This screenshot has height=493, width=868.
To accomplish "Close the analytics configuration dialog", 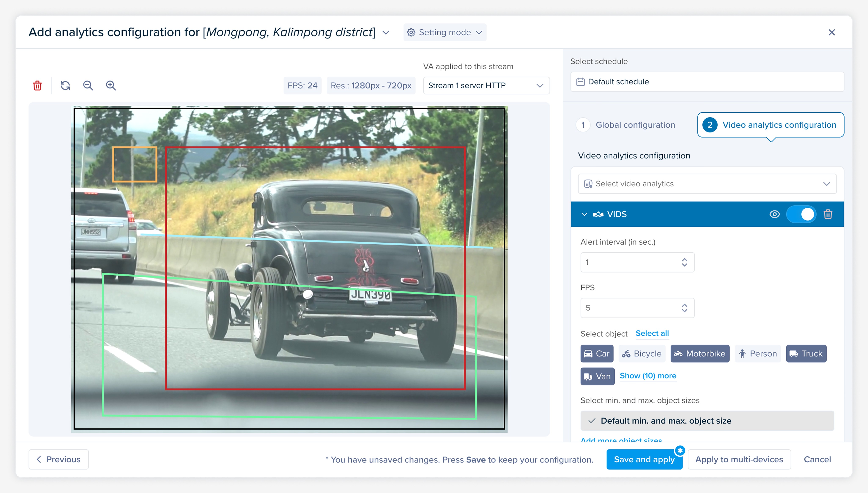I will pos(831,32).
